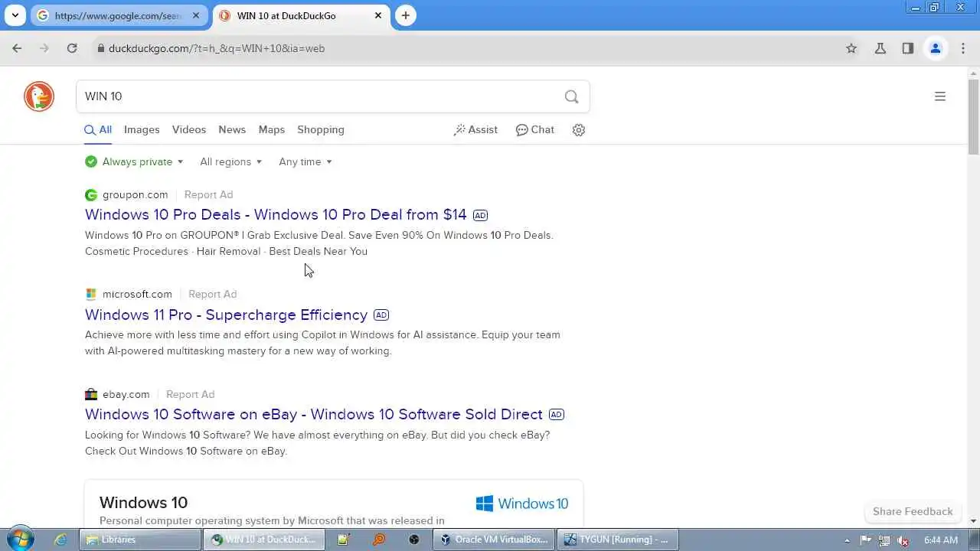Open the DuckDuckGo hamburger menu
Screen dimensions: 980x551
pos(940,96)
